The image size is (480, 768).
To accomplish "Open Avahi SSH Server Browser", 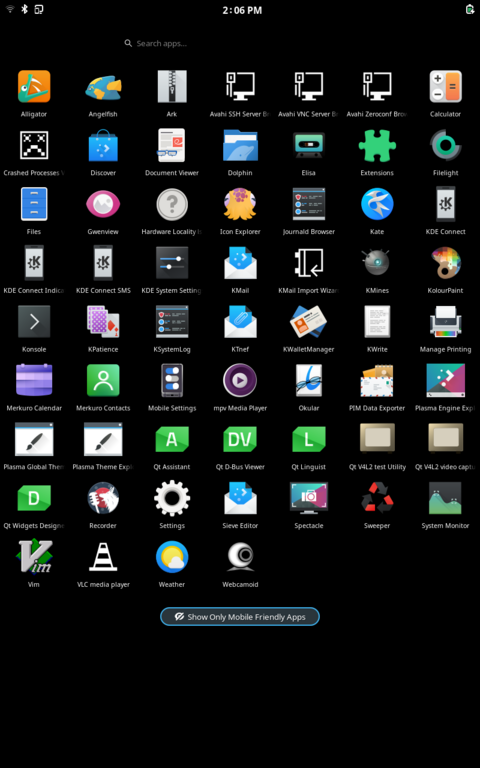I will [x=240, y=87].
